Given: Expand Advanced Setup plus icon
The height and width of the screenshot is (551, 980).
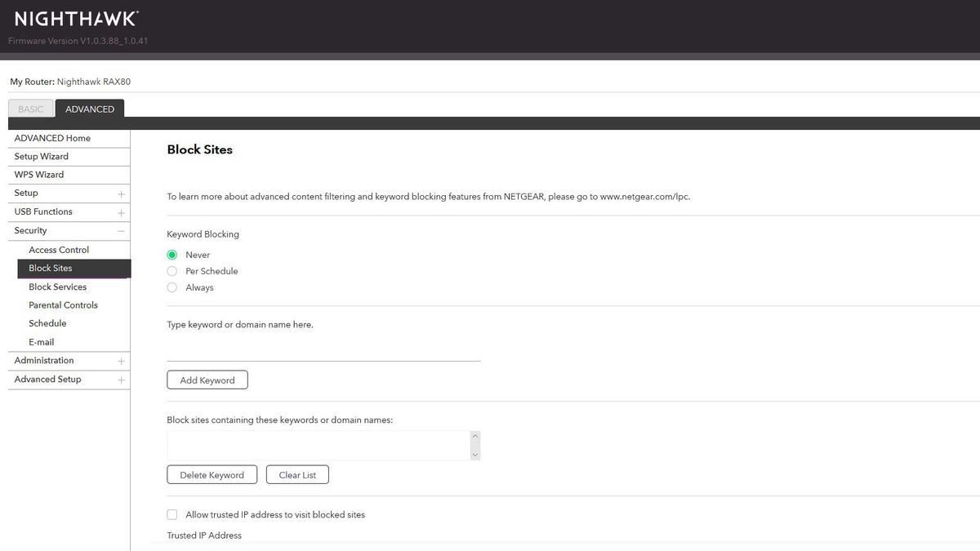Looking at the screenshot, I should coord(121,380).
